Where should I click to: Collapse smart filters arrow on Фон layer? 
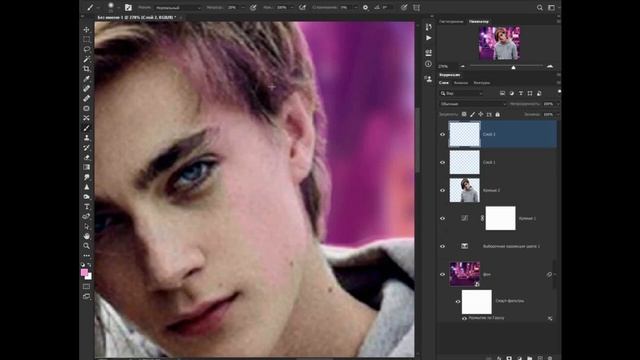[x=555, y=275]
